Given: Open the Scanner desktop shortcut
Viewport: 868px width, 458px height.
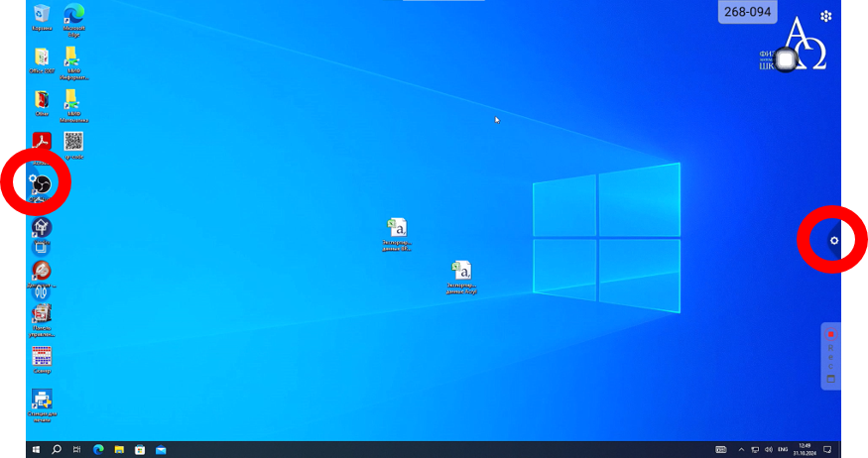Looking at the screenshot, I should click(x=42, y=356).
